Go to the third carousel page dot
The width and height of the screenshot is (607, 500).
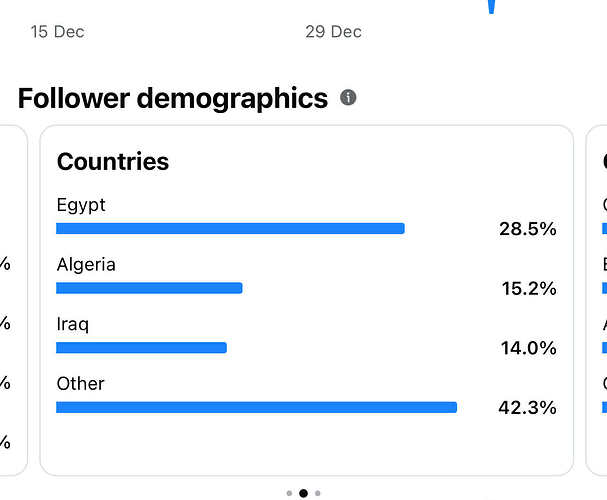point(318,493)
